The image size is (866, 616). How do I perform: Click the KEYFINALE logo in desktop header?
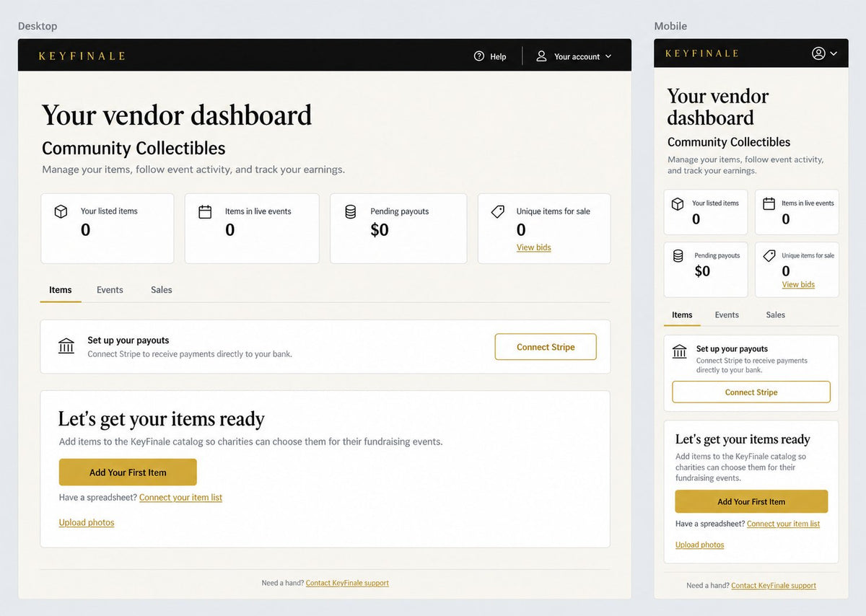(x=82, y=56)
